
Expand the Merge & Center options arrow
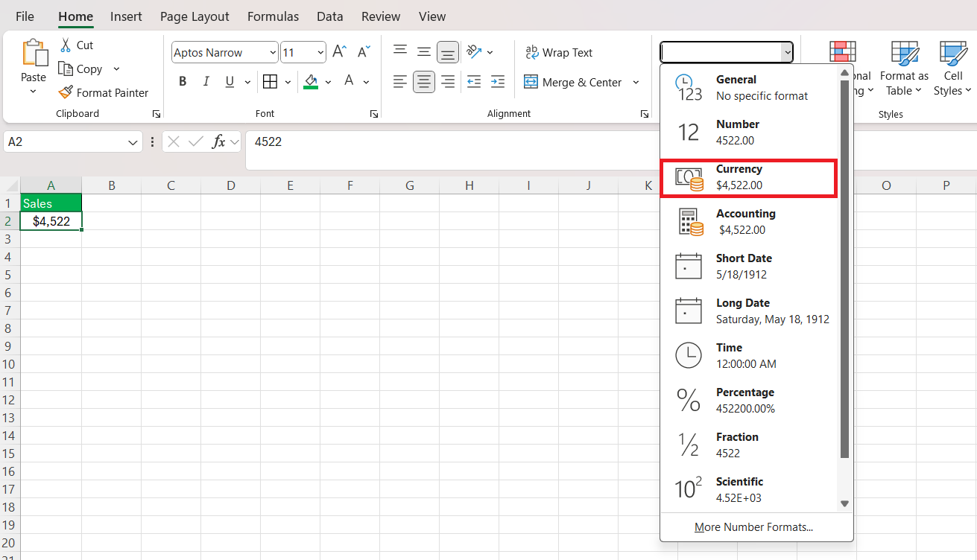[636, 82]
